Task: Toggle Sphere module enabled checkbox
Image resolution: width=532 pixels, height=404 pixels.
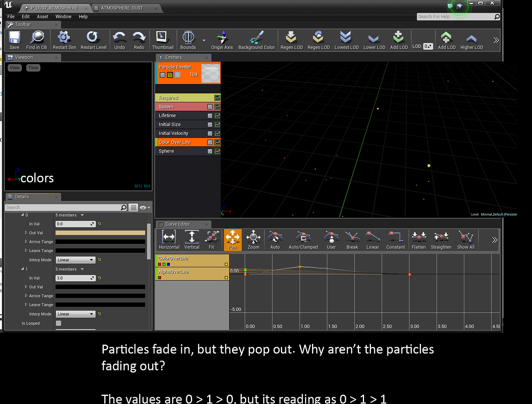Action: pos(210,151)
